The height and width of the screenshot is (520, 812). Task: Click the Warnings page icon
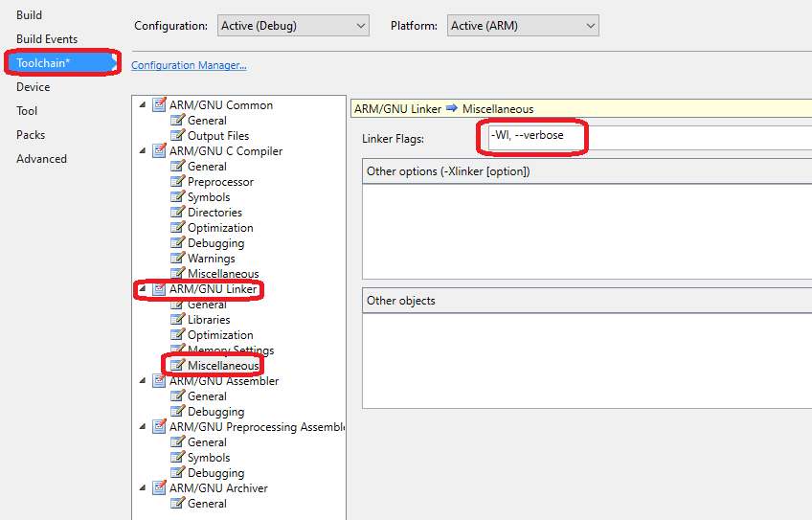(178, 258)
